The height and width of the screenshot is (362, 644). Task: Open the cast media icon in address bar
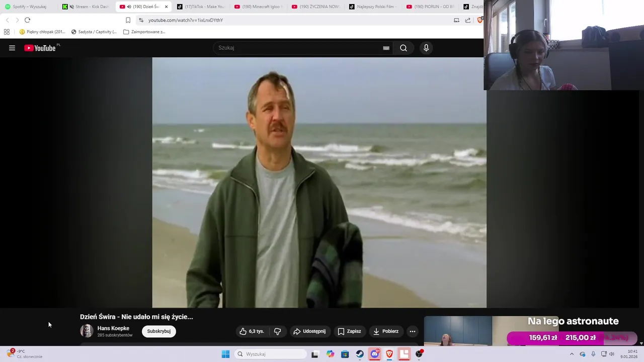[x=456, y=20]
